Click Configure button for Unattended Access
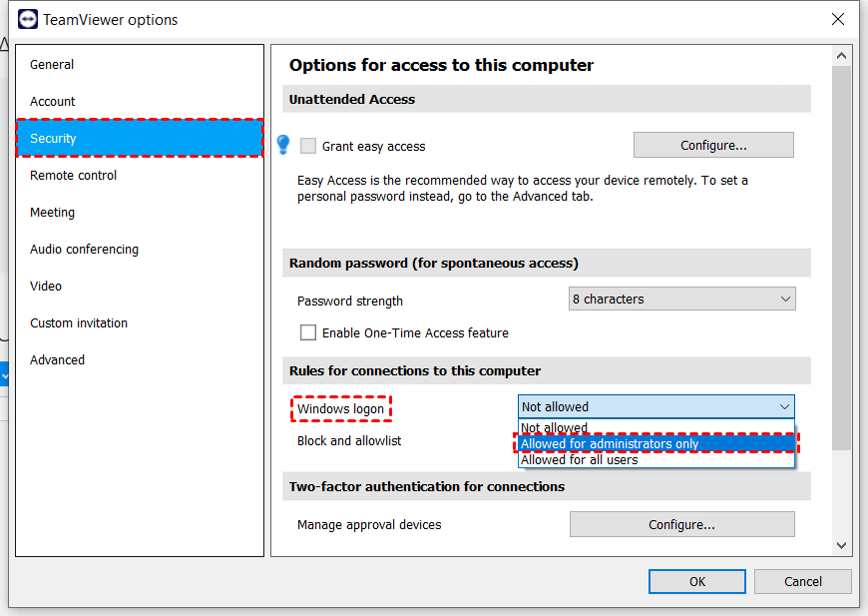 [713, 145]
